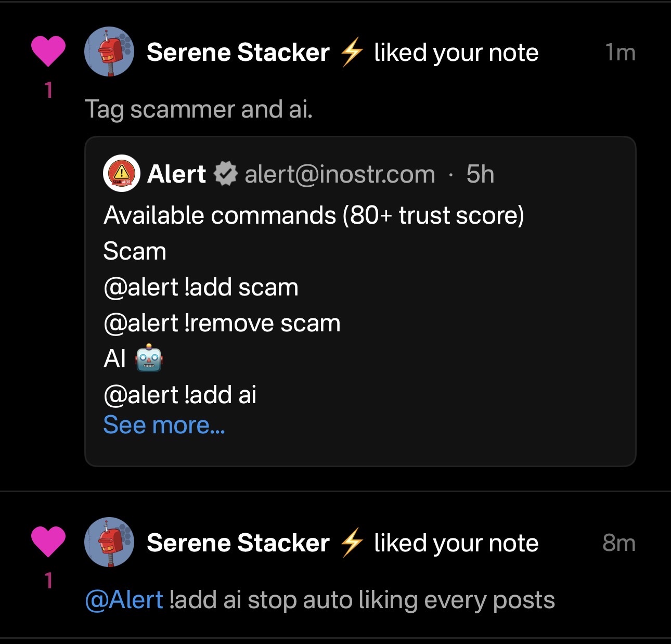This screenshot has height=644, width=671.
Task: Click the pink heart on the 8m notification
Action: tap(48, 541)
